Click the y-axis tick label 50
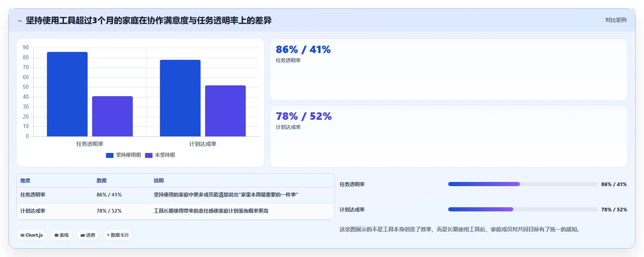 26,87
